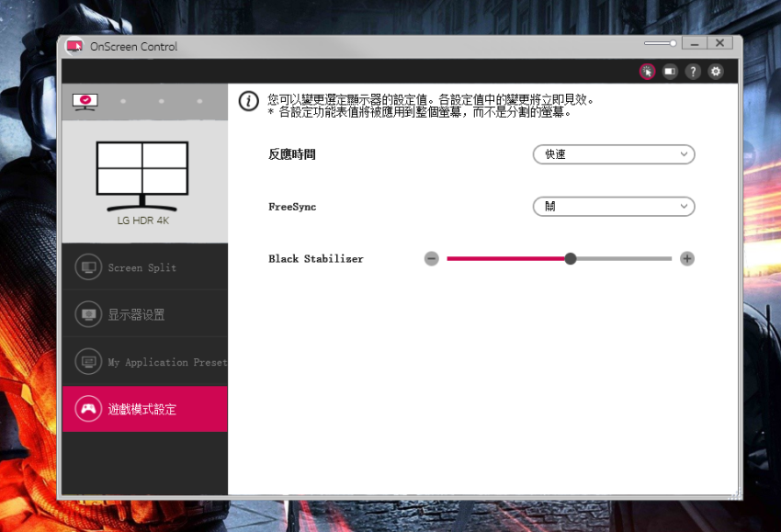This screenshot has height=532, width=781.
Task: Open the 反應時間 dropdown showing 快速
Action: [x=614, y=154]
